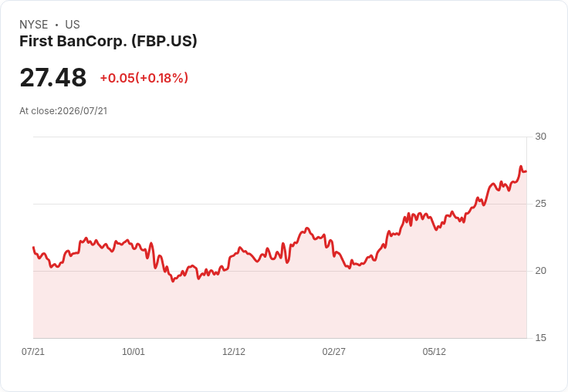Click the 05/12 x-axis date label

tap(434, 351)
